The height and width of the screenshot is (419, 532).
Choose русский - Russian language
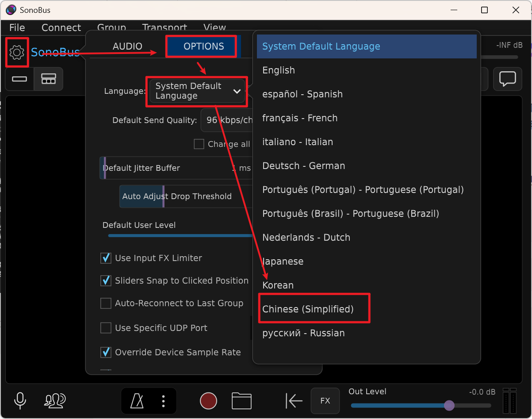coord(367,333)
